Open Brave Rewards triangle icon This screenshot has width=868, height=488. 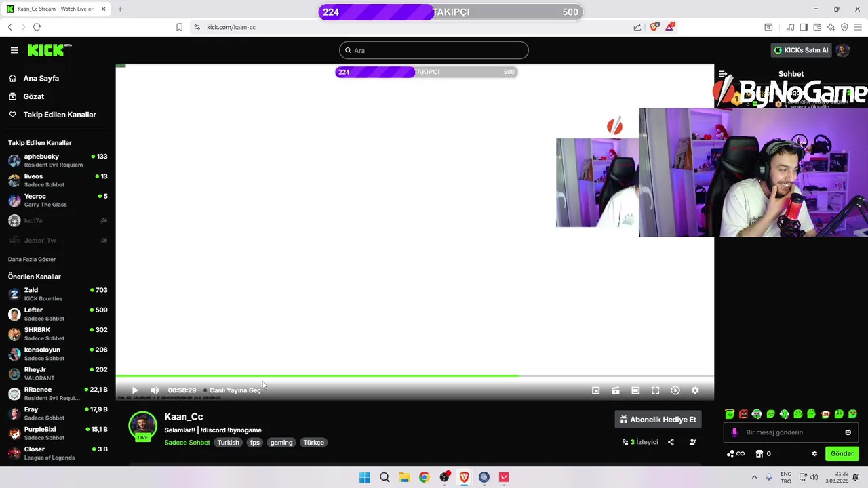(x=670, y=27)
